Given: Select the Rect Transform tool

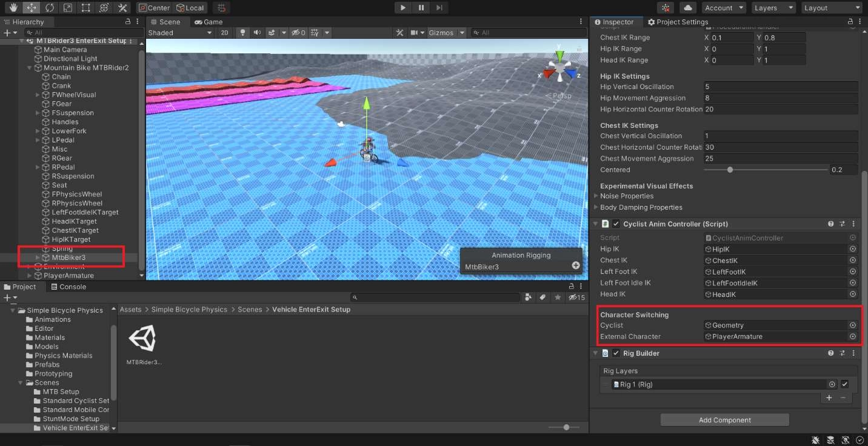Looking at the screenshot, I should tap(86, 8).
